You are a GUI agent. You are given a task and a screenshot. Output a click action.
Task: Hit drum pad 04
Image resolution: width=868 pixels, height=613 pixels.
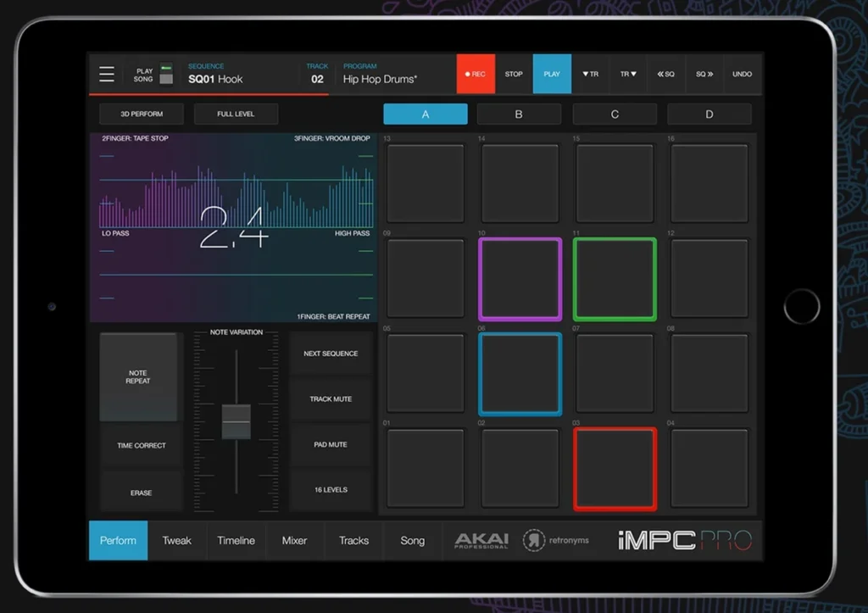(709, 468)
